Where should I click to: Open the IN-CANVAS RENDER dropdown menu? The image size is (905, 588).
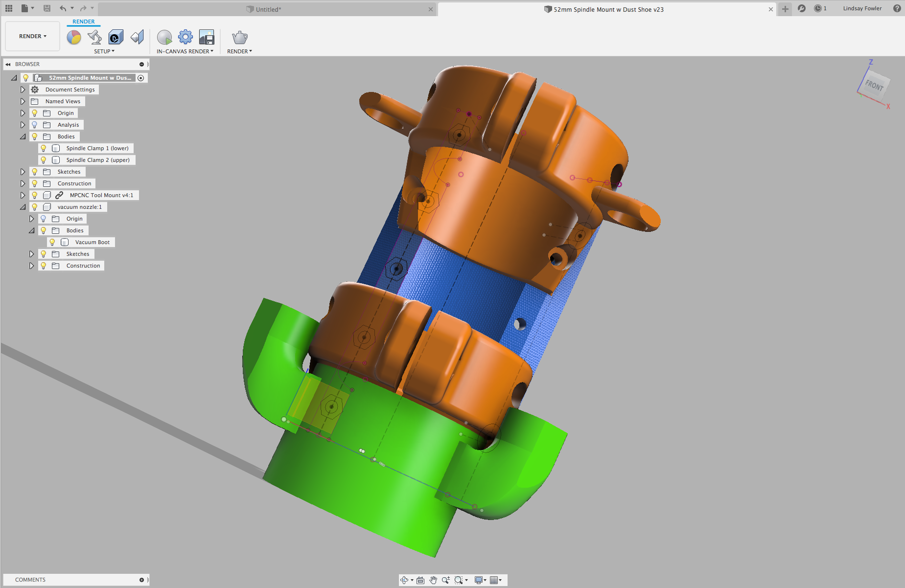185,51
